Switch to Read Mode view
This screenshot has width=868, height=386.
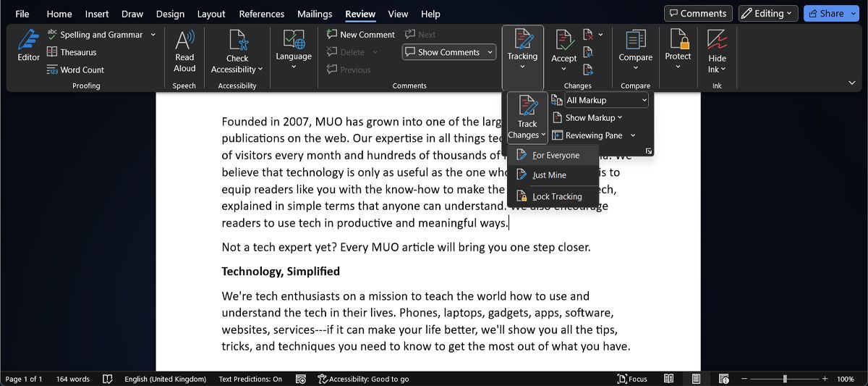click(669, 379)
